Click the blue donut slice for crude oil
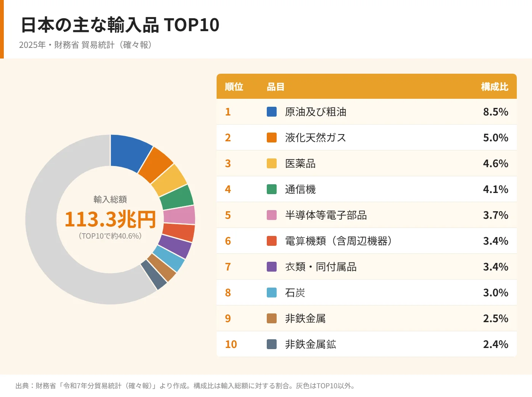The image size is (532, 397). point(129,153)
